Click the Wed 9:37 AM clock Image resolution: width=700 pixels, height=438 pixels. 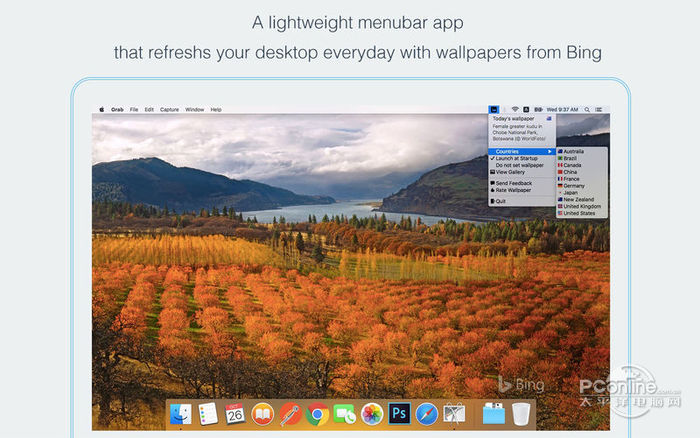[562, 109]
